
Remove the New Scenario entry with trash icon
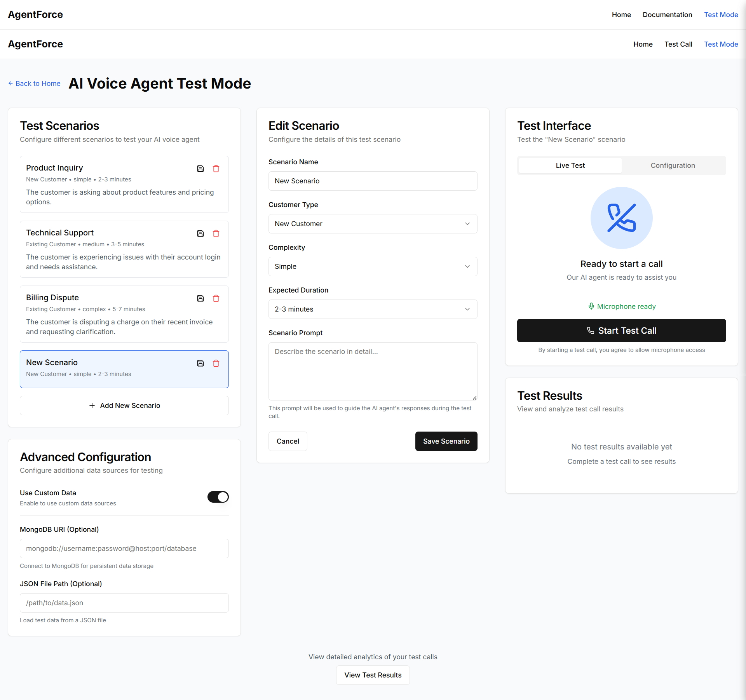216,363
